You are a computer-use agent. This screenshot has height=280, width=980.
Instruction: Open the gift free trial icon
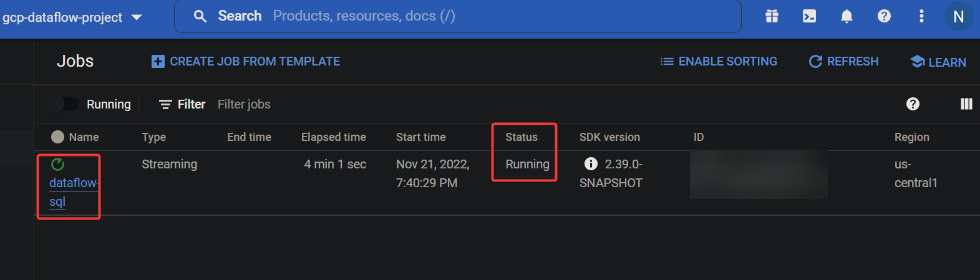point(772,16)
